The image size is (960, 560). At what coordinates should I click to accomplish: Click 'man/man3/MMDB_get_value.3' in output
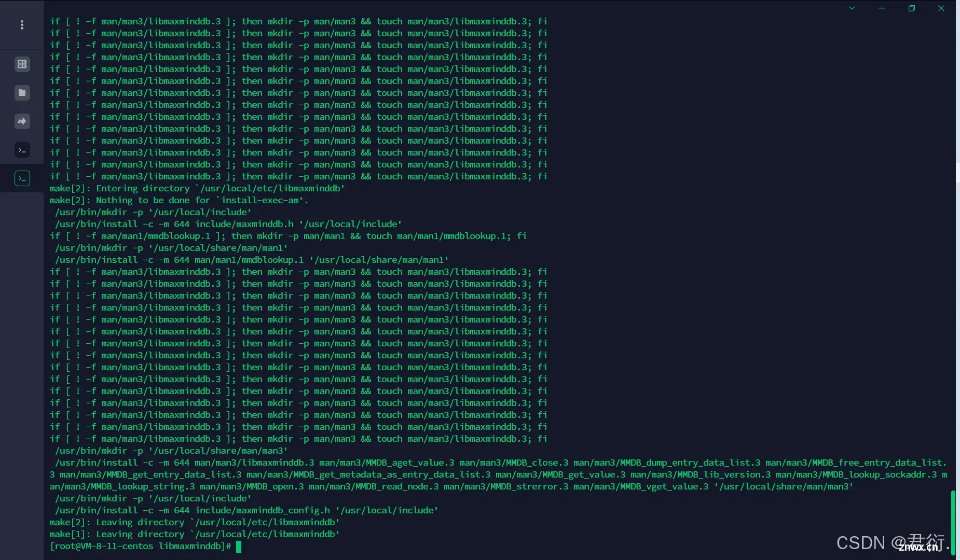[560, 474]
